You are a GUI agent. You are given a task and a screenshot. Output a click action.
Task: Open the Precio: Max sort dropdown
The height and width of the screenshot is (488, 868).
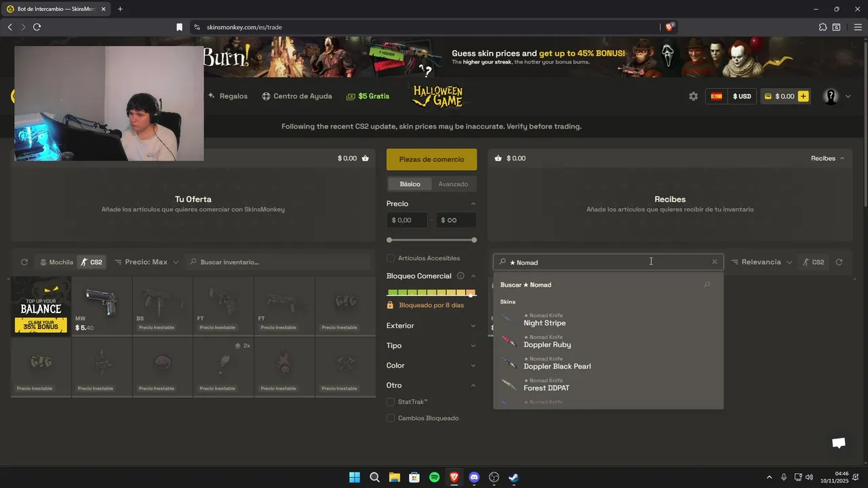point(146,262)
